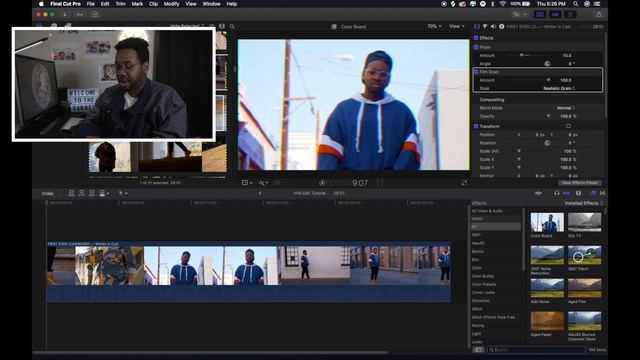The image size is (640, 360).
Task: Click the Save Effects Preset button
Action: (x=580, y=182)
